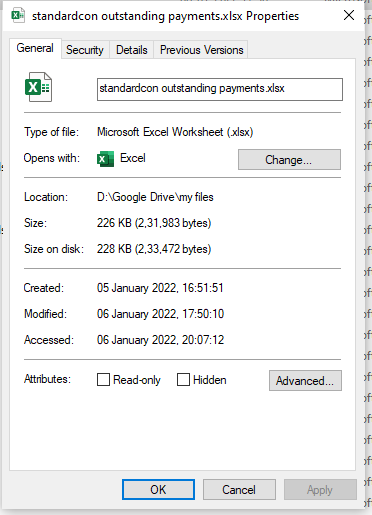Switch to the General tab
The height and width of the screenshot is (515, 372).
click(x=35, y=48)
